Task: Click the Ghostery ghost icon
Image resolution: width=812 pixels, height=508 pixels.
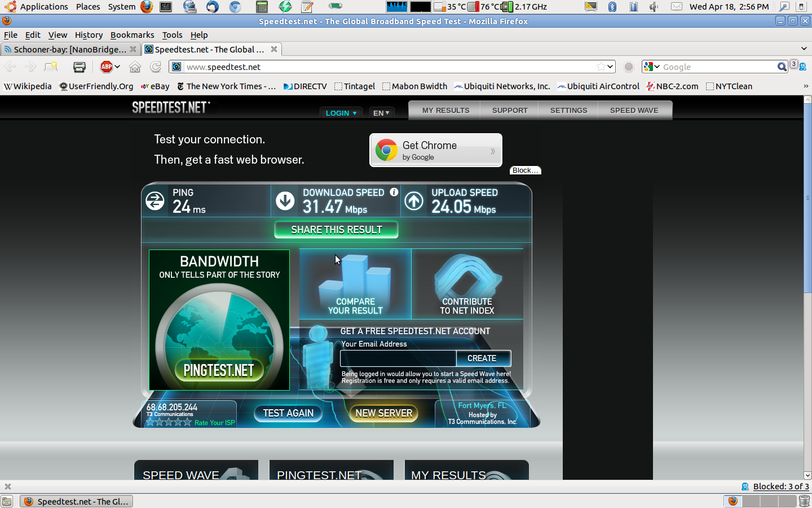Action: pos(802,67)
